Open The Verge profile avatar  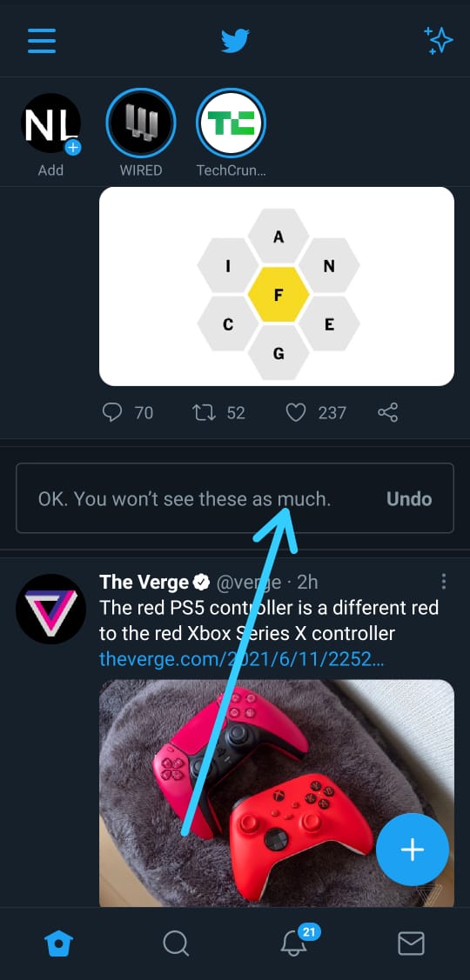pyautogui.click(x=50, y=609)
